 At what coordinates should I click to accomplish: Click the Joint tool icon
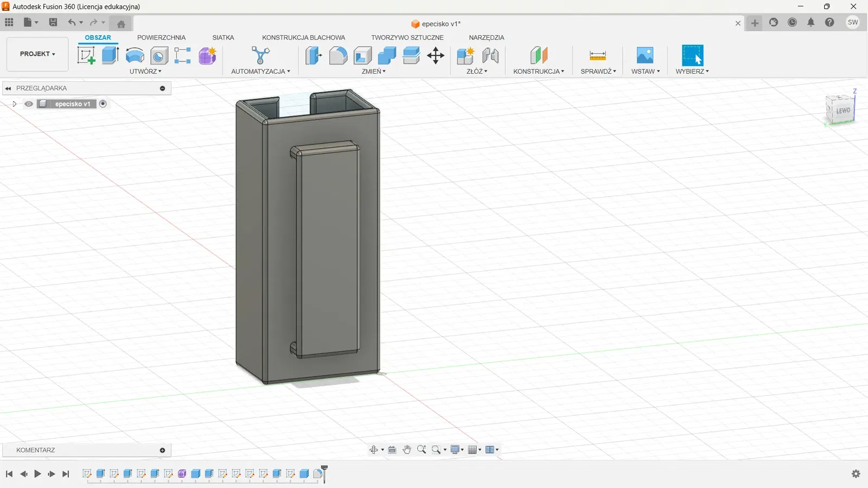490,55
